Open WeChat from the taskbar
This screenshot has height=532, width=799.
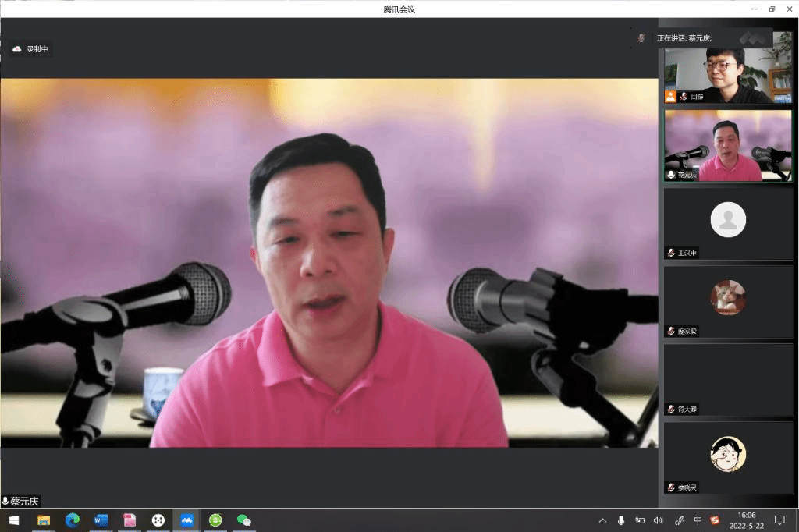click(x=243, y=520)
